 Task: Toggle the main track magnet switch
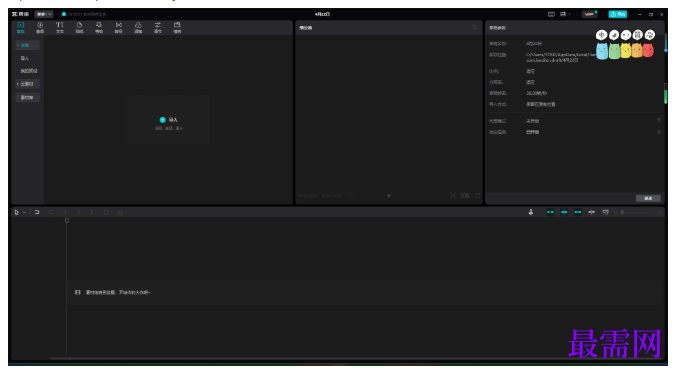[x=550, y=212]
